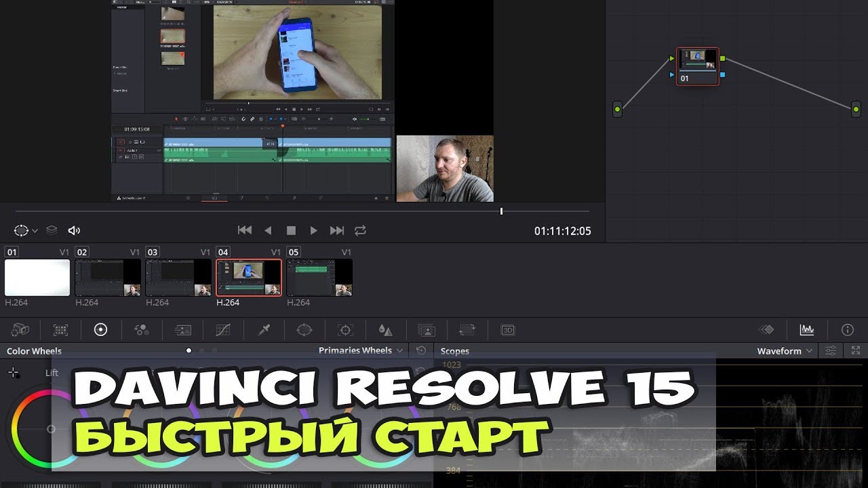Select clip 05 thumbnail
Viewport: 868px width, 488px height.
click(319, 278)
